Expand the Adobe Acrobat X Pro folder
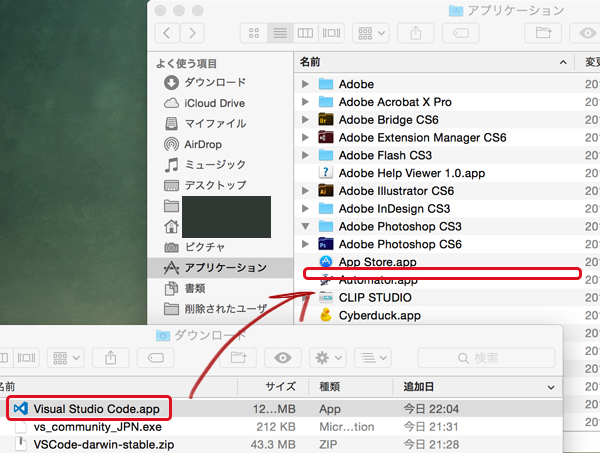Image resolution: width=600 pixels, height=453 pixels. point(305,102)
